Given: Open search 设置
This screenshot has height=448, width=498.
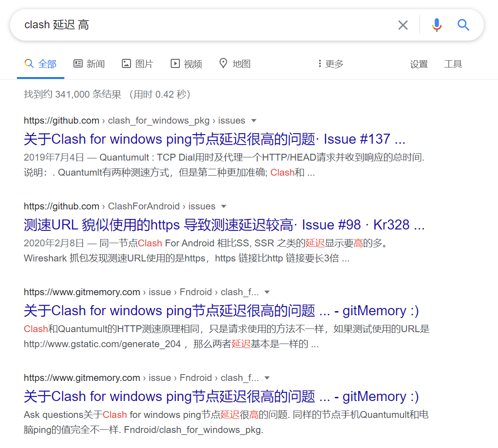Looking at the screenshot, I should tap(419, 64).
